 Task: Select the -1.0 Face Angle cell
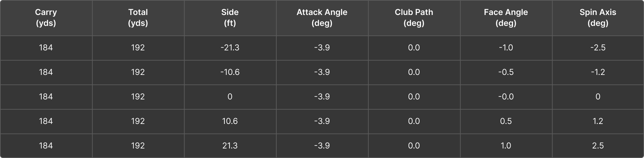click(x=506, y=48)
